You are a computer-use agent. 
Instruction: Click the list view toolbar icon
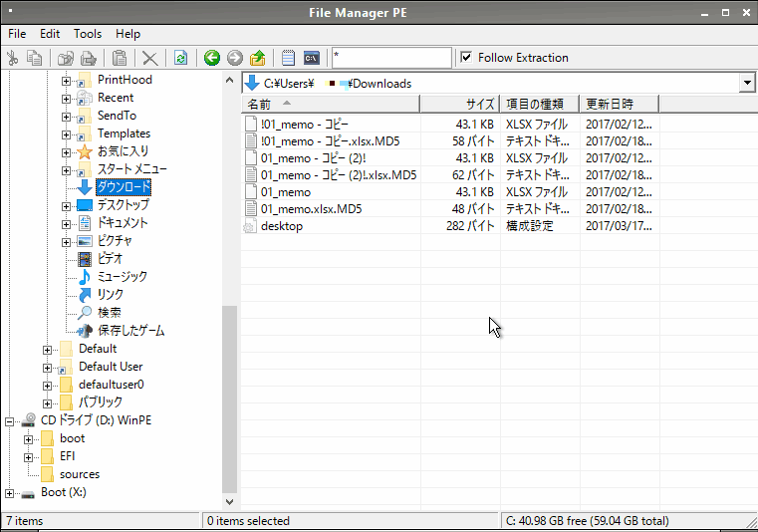(x=288, y=58)
